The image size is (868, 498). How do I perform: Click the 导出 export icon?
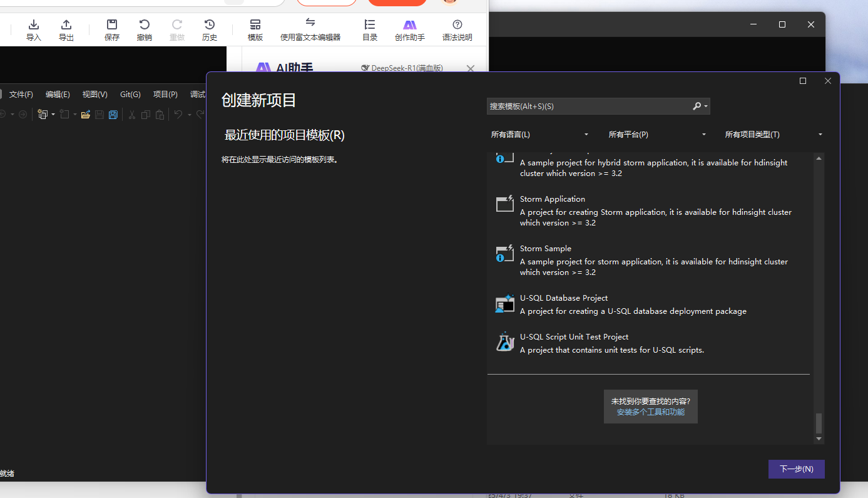tap(66, 29)
